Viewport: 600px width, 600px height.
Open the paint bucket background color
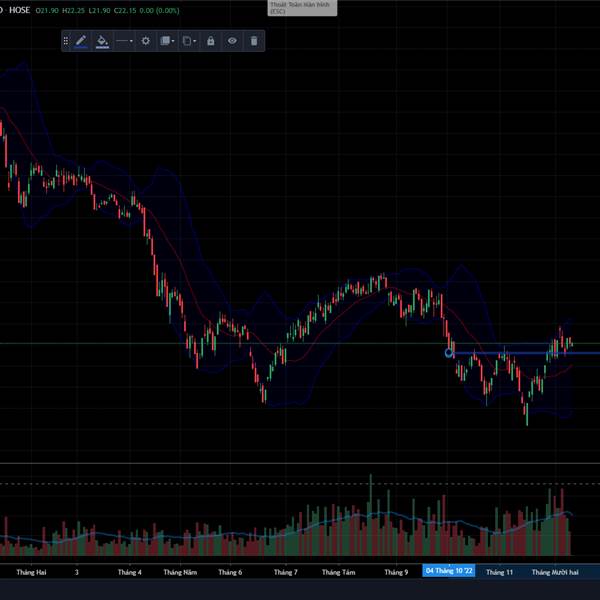click(102, 41)
